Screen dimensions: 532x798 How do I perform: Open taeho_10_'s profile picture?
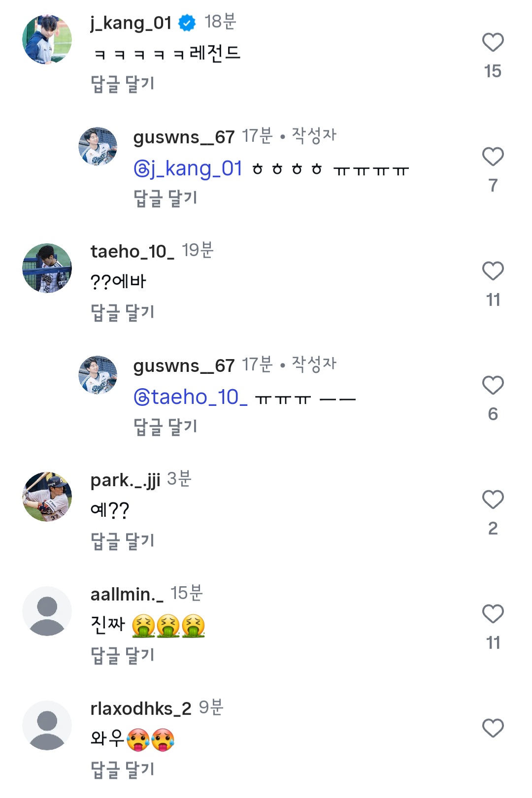pos(47,268)
